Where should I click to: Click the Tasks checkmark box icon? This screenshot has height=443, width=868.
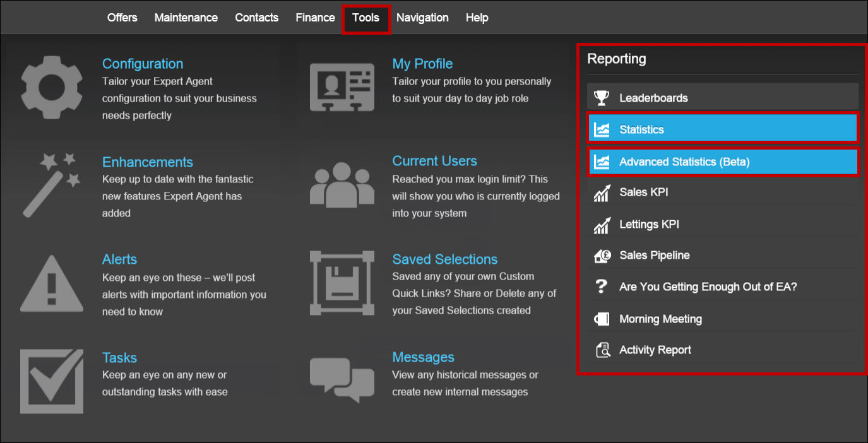(52, 381)
